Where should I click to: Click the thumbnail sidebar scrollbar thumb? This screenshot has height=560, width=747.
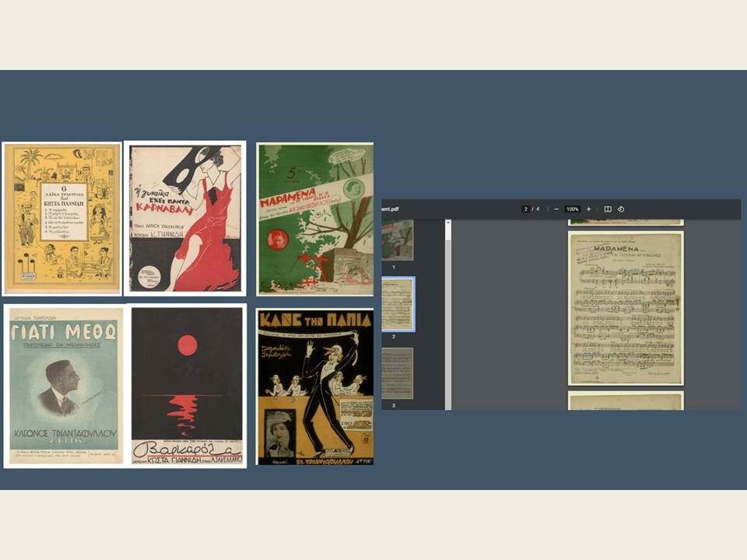448,324
